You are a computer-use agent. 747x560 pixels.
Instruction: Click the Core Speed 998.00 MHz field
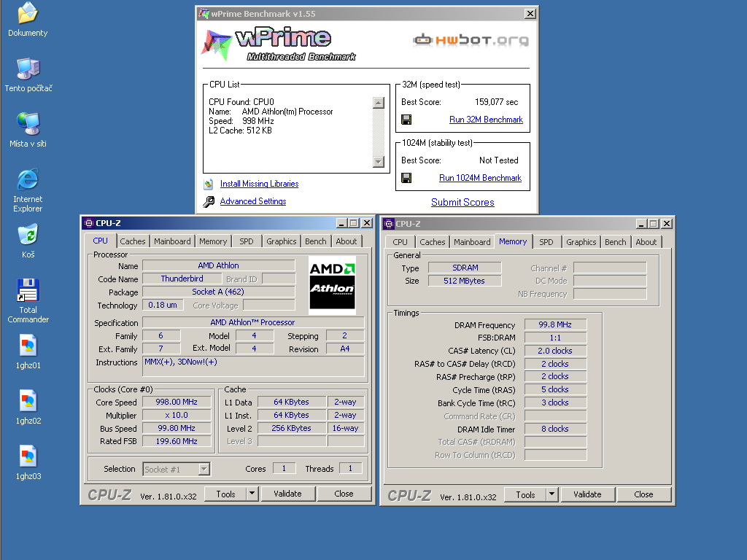pyautogui.click(x=177, y=402)
